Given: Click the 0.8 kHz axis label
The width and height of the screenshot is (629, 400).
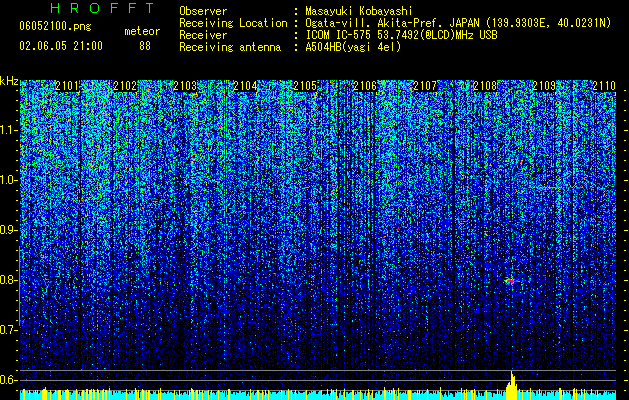Looking at the screenshot, I should coord(9,280).
